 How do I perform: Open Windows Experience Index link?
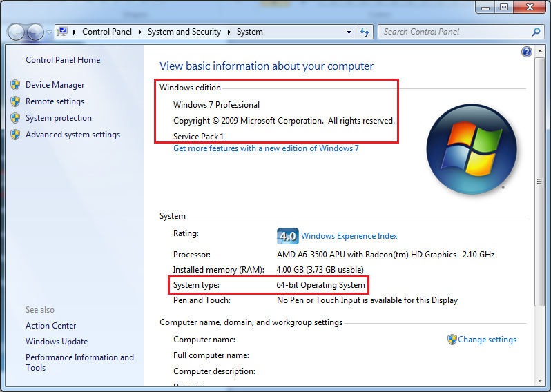tap(349, 236)
